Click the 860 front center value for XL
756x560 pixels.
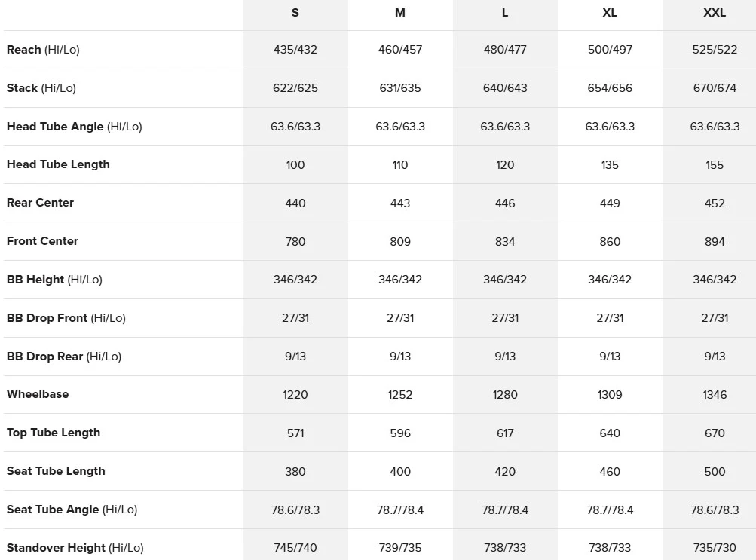click(x=610, y=241)
